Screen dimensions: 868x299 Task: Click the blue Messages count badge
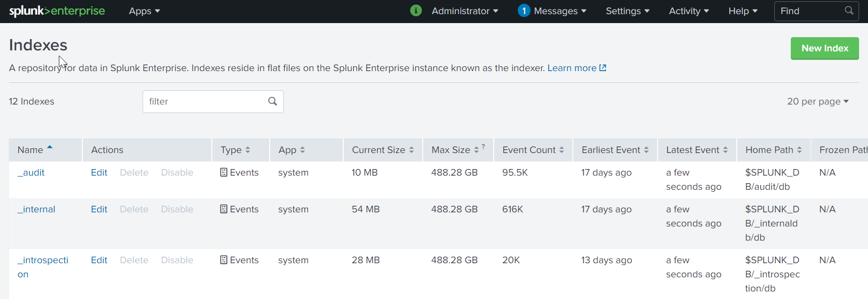(x=523, y=10)
